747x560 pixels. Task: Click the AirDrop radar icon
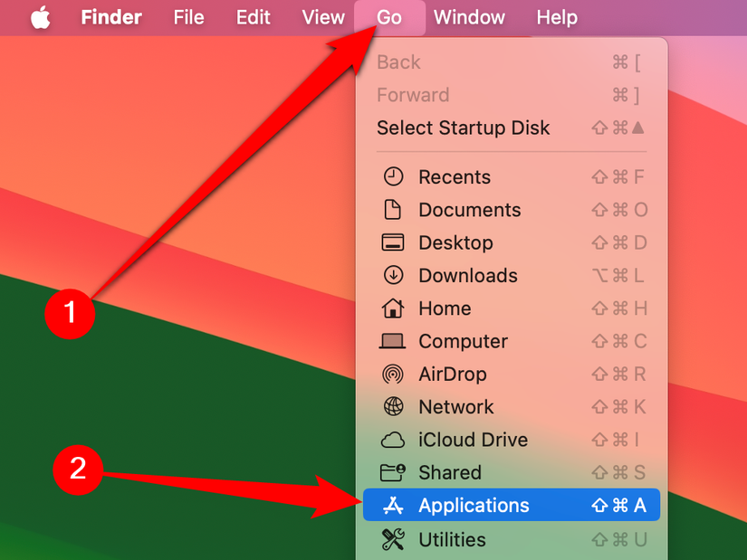[x=393, y=374]
